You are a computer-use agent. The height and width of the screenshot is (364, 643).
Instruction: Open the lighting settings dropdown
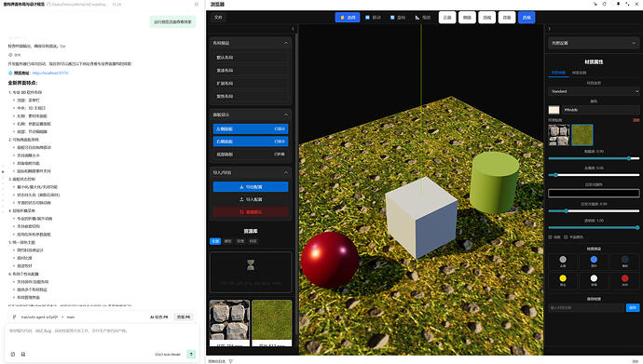point(594,43)
